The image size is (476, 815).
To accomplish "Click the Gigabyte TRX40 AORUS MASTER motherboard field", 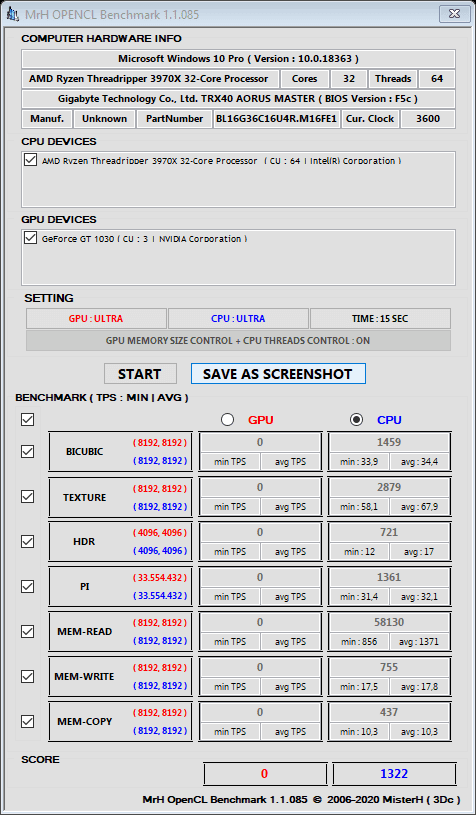I will 238,99.
